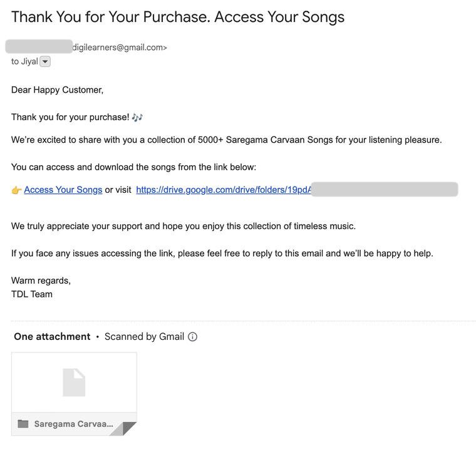The width and height of the screenshot is (476, 452).
Task: Click the email subject heading
Action: [178, 17]
